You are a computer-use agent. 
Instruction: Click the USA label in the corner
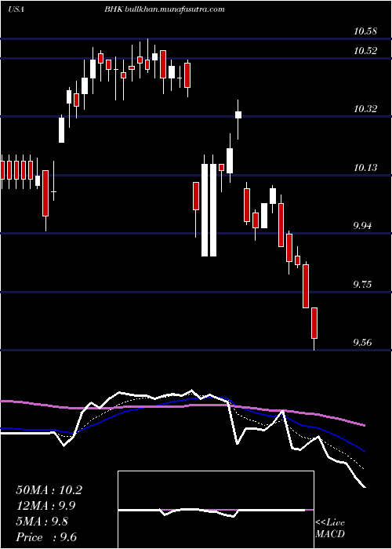pos(16,9)
